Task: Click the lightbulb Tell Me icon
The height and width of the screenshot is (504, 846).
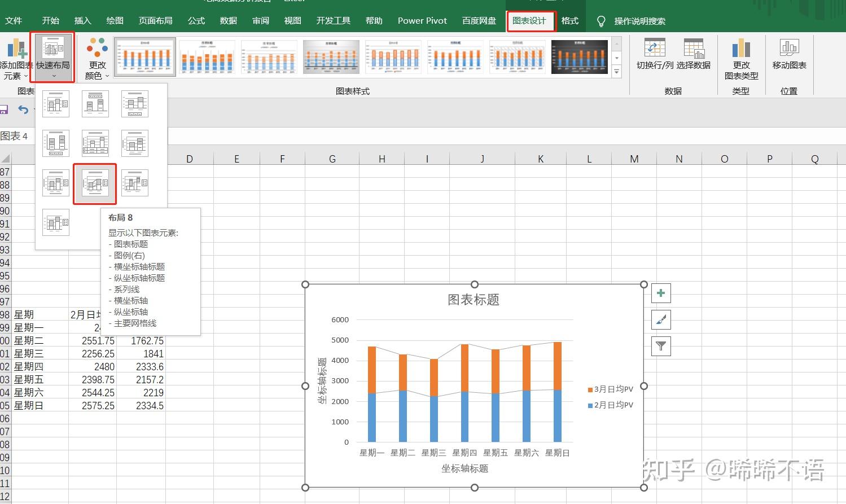Action: point(601,21)
